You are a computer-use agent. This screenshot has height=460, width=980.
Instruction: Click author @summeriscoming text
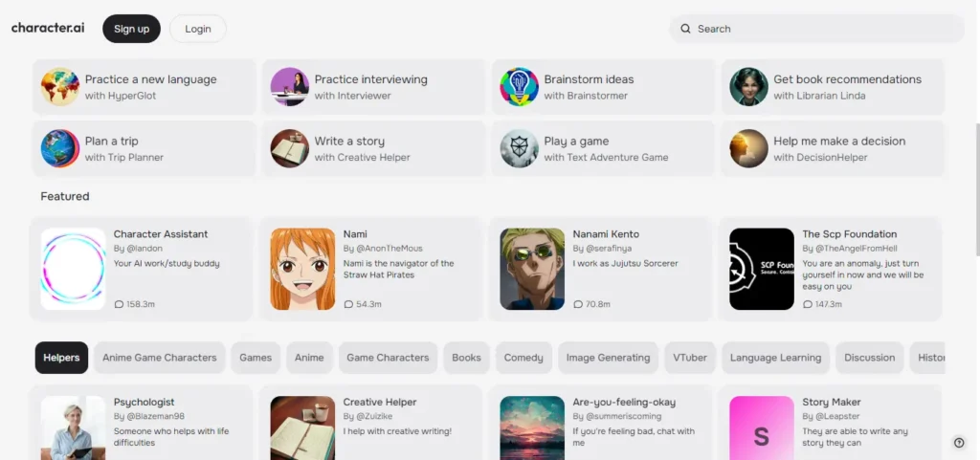[x=623, y=416]
